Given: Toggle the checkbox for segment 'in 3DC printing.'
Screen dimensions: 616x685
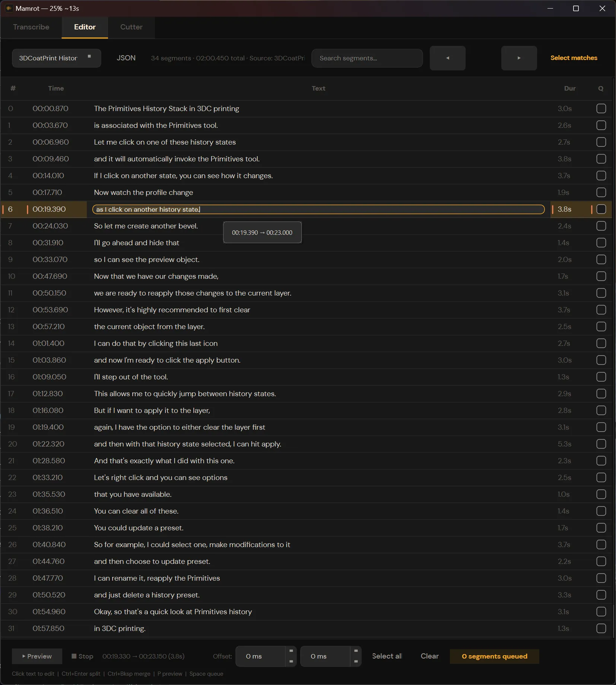Looking at the screenshot, I should coord(600,628).
